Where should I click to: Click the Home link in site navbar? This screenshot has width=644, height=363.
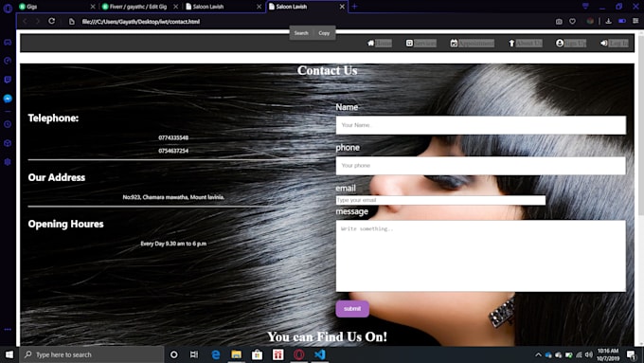(x=380, y=44)
